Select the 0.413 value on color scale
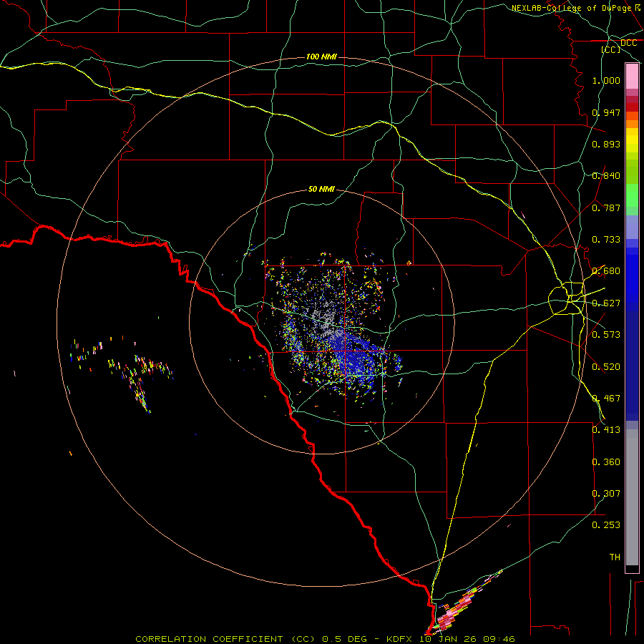This screenshot has width=644, height=644. pyautogui.click(x=606, y=430)
